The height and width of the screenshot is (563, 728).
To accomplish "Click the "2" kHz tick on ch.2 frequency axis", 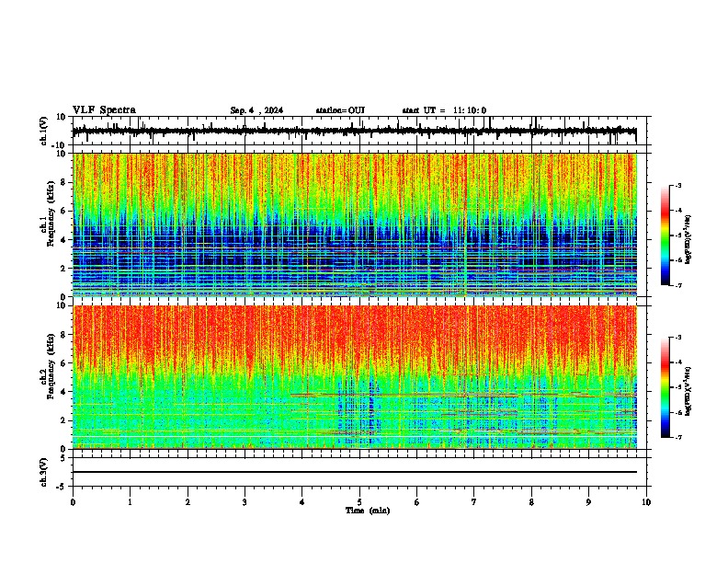I will 64,420.
